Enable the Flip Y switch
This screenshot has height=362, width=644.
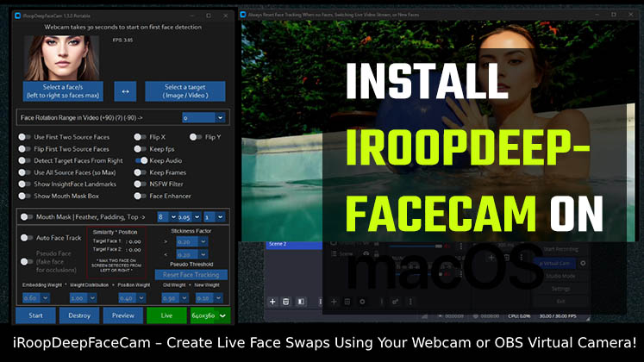196,137
